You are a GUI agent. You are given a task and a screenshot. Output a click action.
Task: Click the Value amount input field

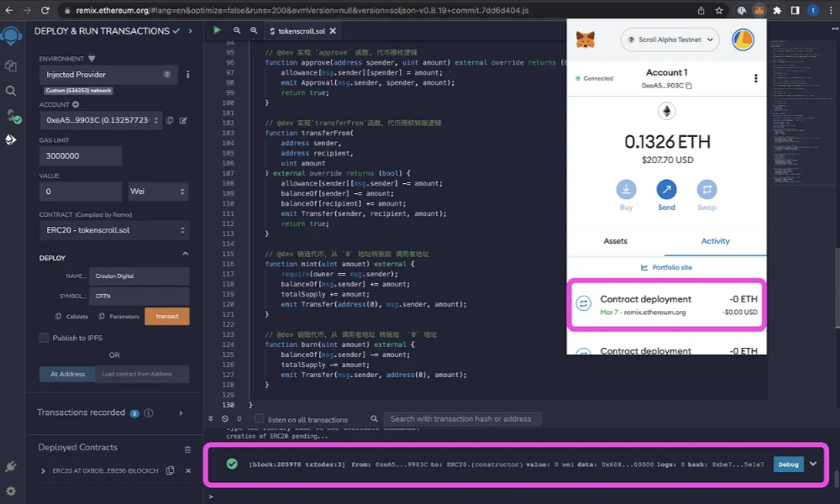pos(81,192)
